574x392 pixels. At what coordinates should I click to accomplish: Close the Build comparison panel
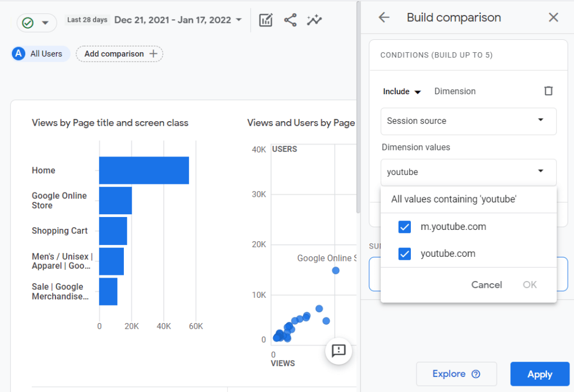coord(553,17)
